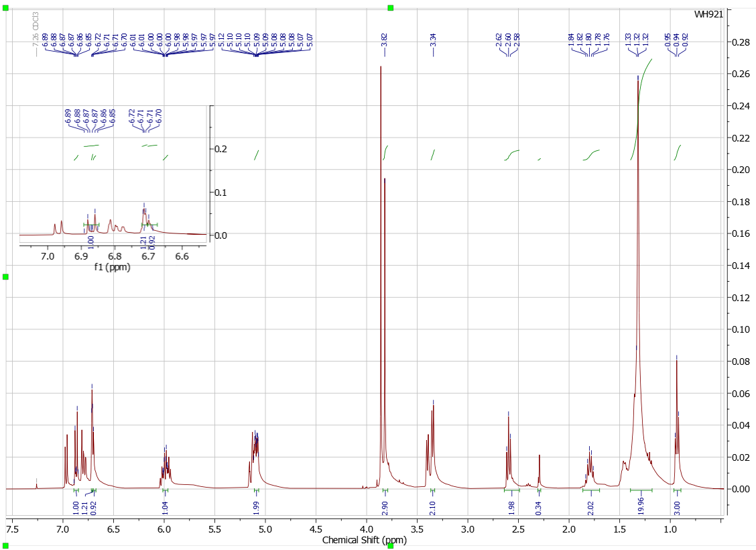Image resolution: width=756 pixels, height=550 pixels.
Task: Select the 19.96 integral value
Action: tap(641, 504)
